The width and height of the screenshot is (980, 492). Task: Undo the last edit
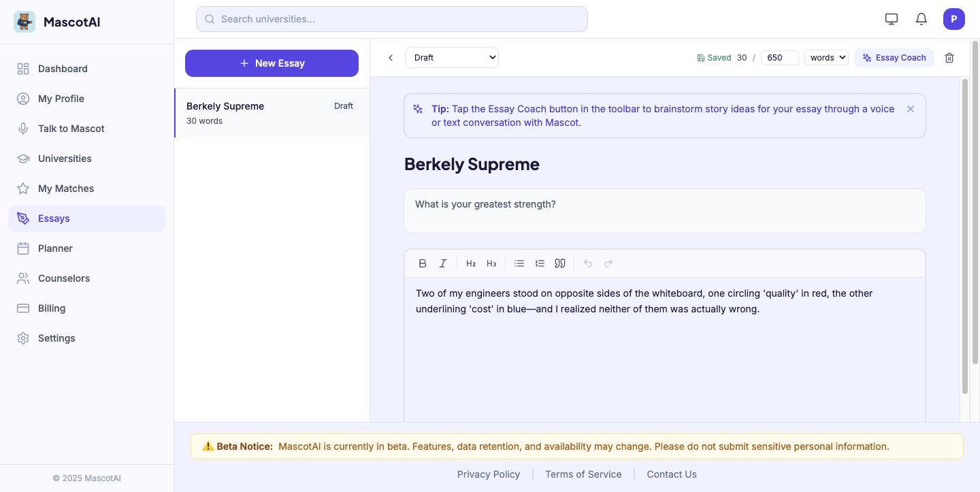(588, 263)
